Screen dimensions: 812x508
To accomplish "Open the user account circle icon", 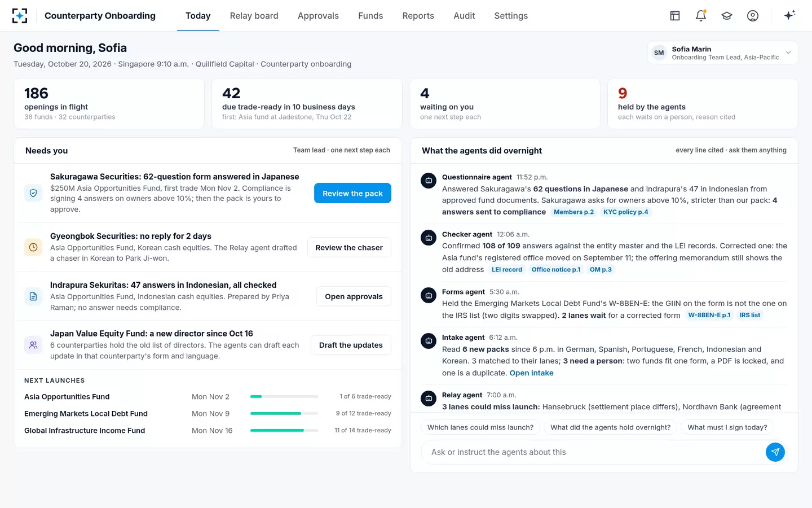I will [753, 16].
